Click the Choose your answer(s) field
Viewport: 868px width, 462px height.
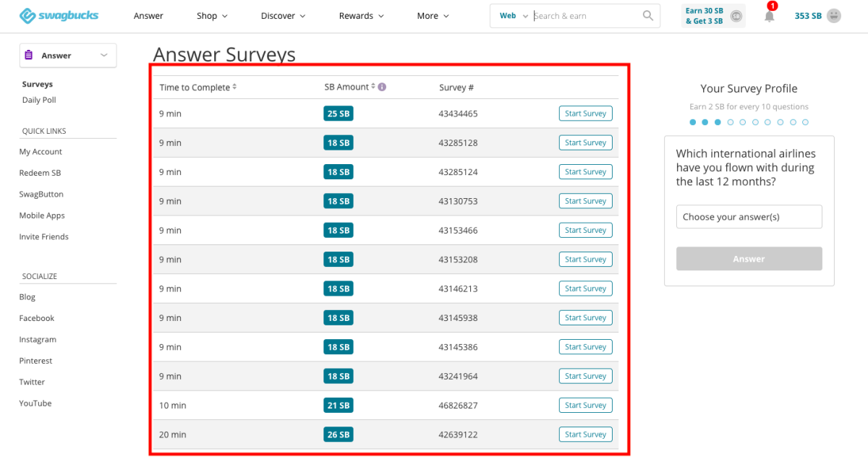(749, 216)
